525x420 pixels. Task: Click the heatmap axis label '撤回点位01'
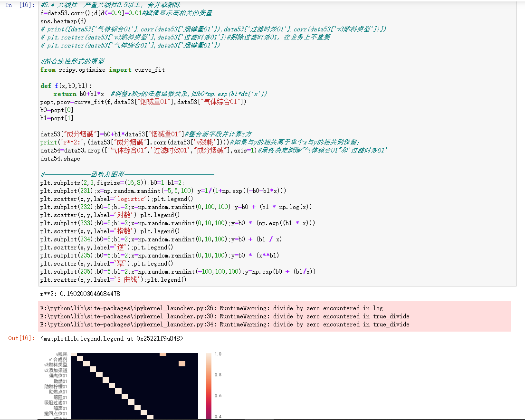coord(56,414)
